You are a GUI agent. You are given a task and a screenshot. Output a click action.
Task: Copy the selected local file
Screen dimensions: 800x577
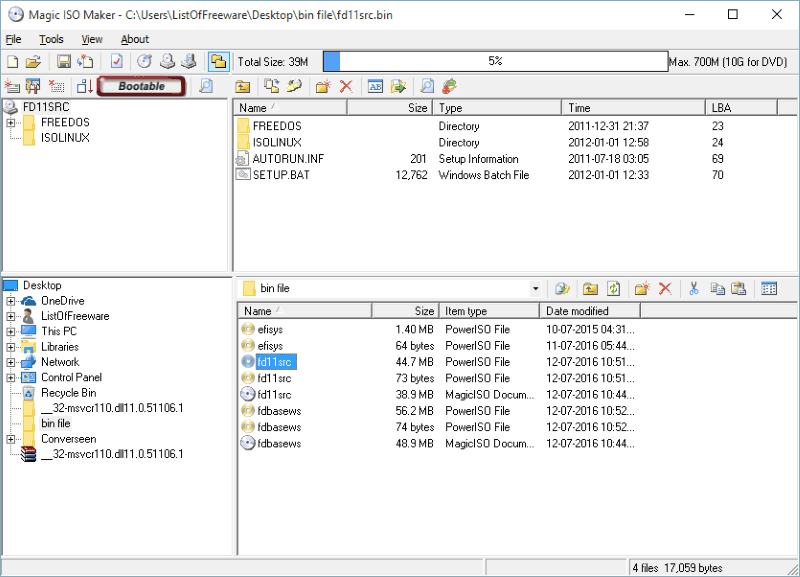click(x=717, y=289)
